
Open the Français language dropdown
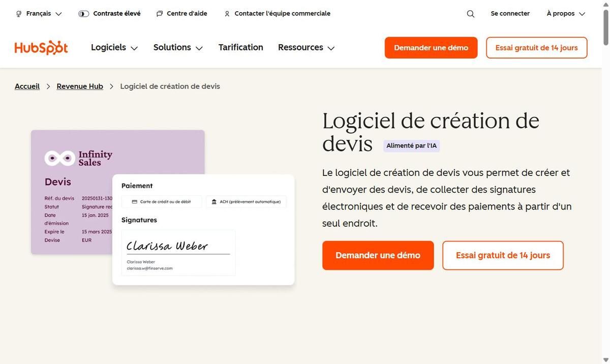click(39, 14)
